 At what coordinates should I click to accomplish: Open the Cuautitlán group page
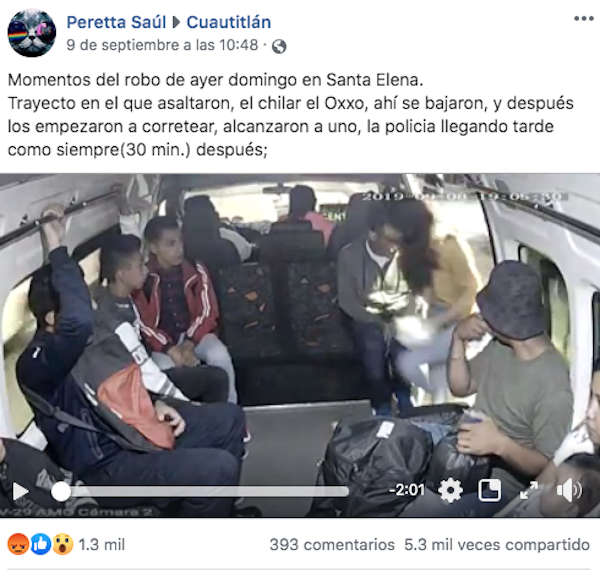click(x=228, y=22)
